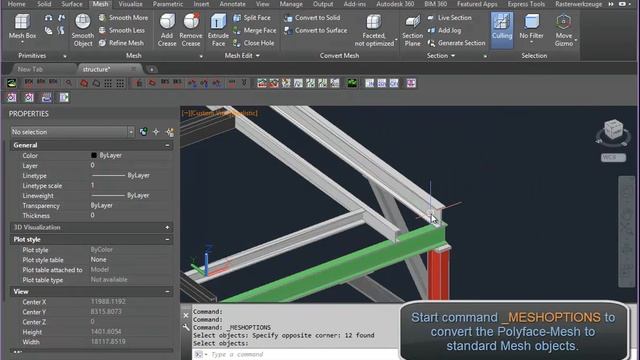The height and width of the screenshot is (360, 640).
Task: Use the Merge Face tool
Action: (254, 30)
